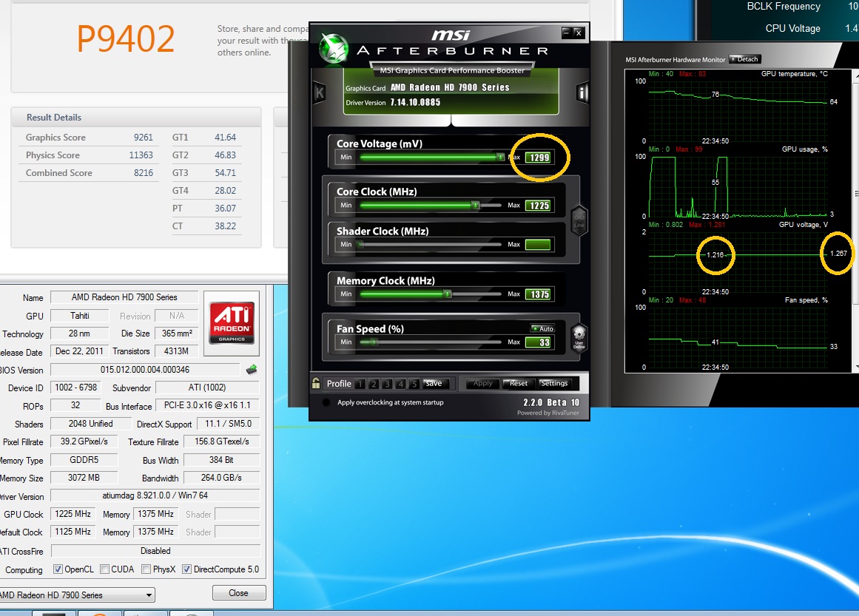
Task: Select Afterburner profile slot 2
Action: coord(374,384)
